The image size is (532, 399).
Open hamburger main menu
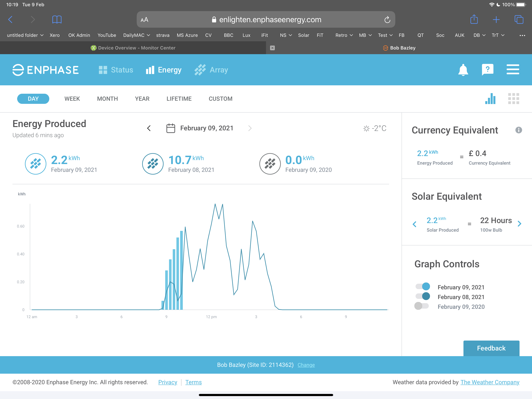[x=513, y=70]
